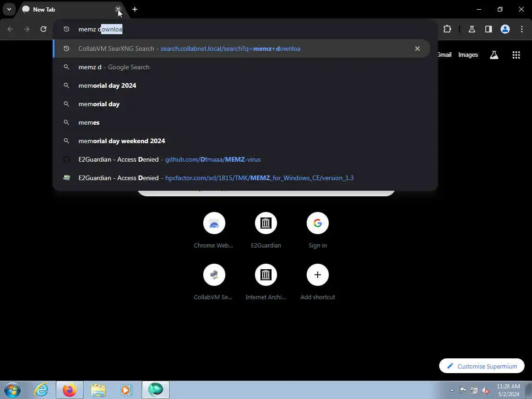Open a new tab with plus button
This screenshot has height=399, width=532.
point(135,10)
